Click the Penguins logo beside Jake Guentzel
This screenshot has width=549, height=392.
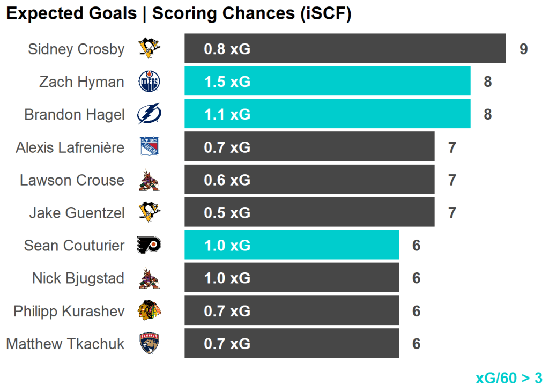[149, 213]
